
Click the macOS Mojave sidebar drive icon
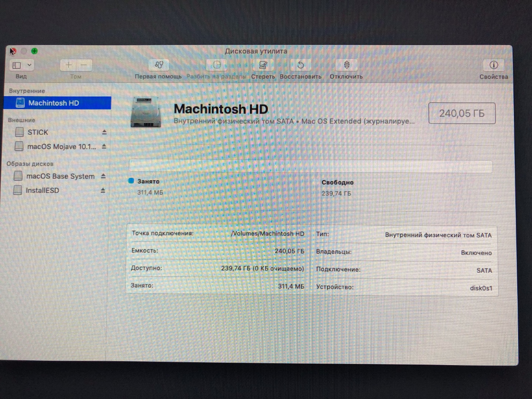(19, 146)
